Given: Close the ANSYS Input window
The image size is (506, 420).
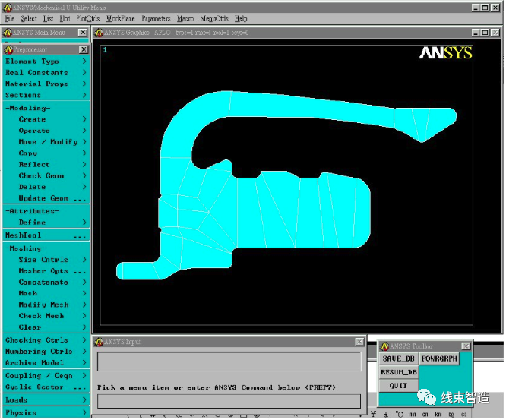Looking at the screenshot, I should click(359, 342).
